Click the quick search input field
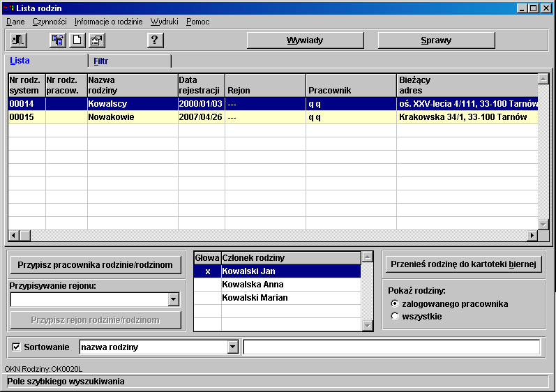Screen dimensions: 556x392 point(391,347)
